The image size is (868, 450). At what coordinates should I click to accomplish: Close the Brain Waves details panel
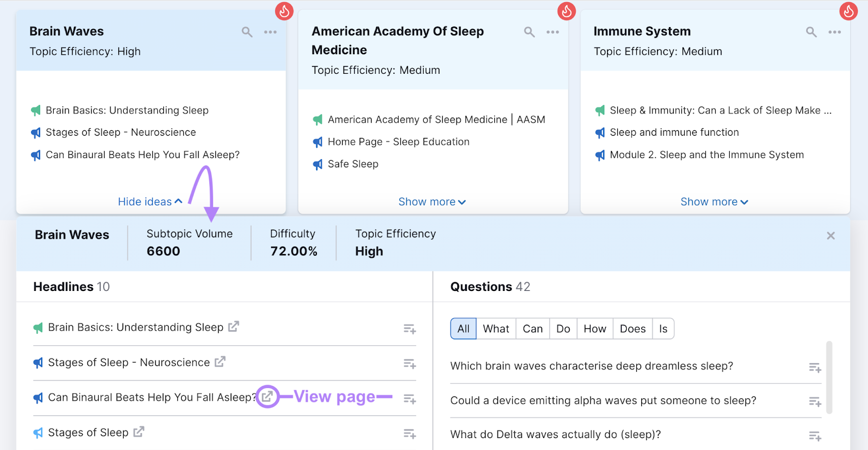point(831,236)
